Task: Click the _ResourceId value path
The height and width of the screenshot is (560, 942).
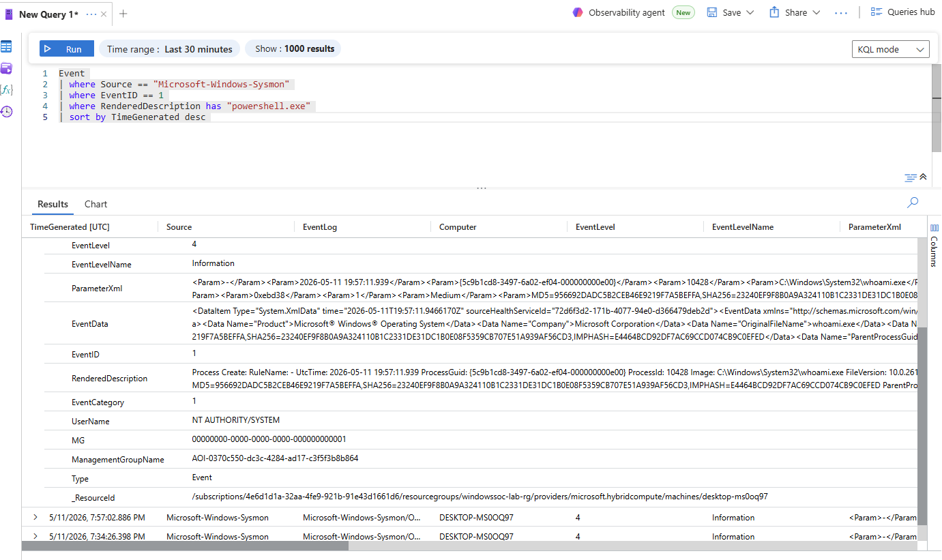Action: pyautogui.click(x=480, y=497)
